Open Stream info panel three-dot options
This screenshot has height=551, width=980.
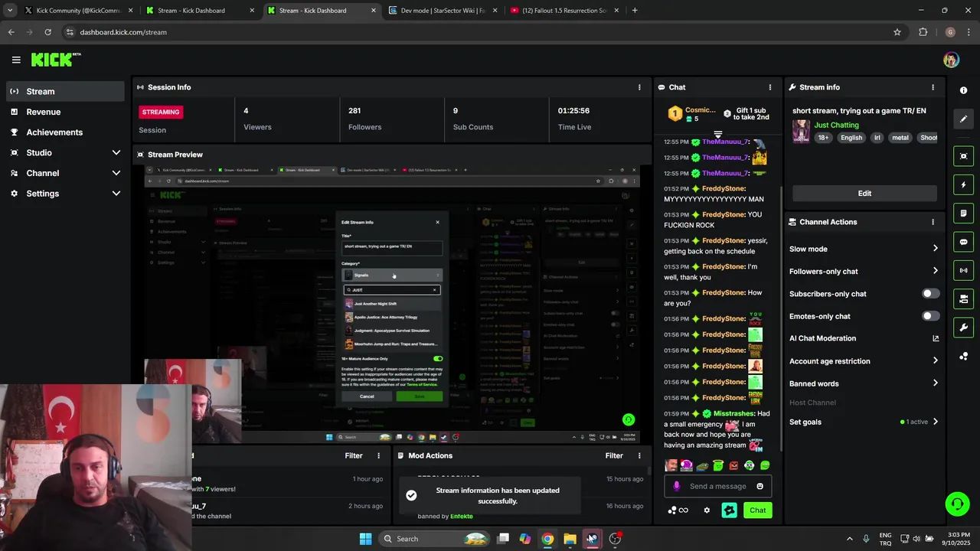933,87
